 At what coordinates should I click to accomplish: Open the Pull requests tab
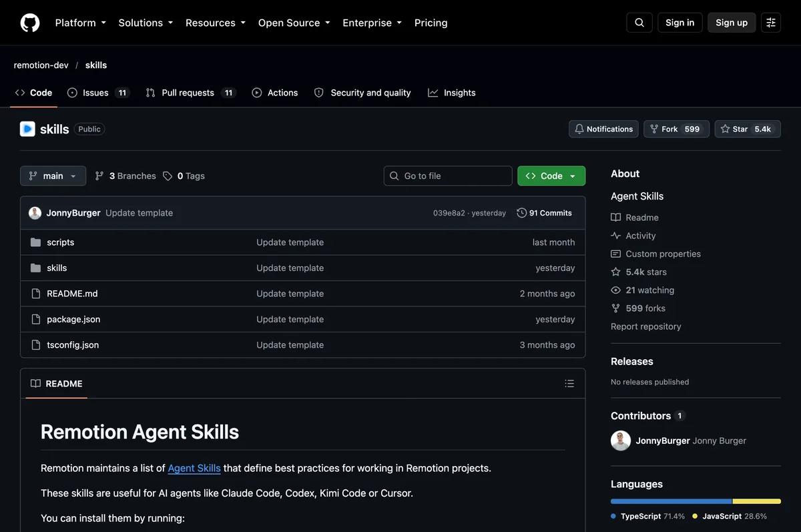pyautogui.click(x=191, y=93)
